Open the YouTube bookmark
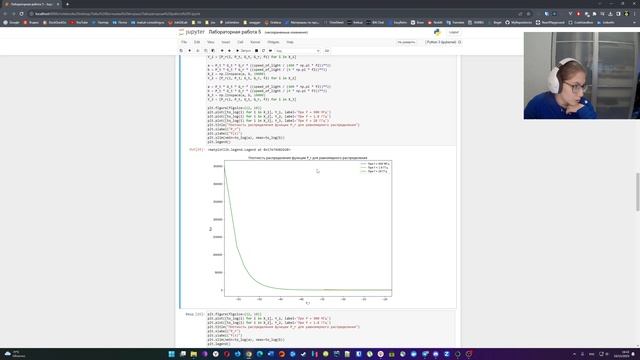 pyautogui.click(x=79, y=22)
